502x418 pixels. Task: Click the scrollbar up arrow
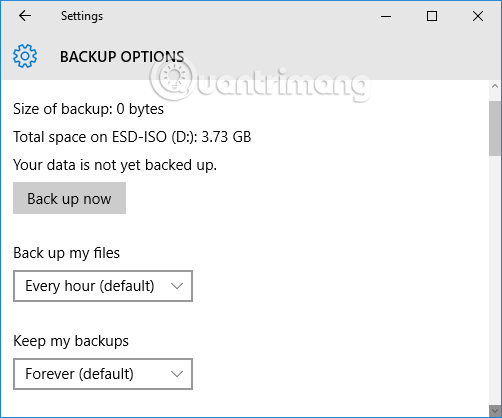tap(495, 86)
